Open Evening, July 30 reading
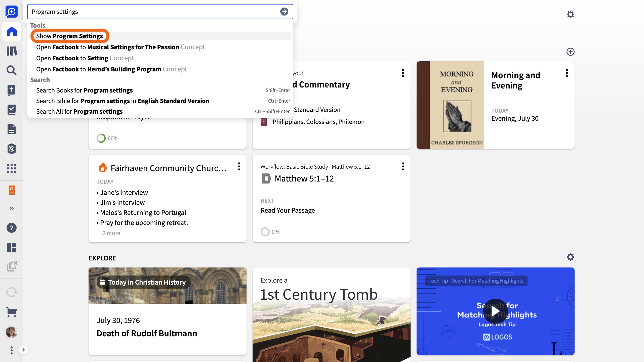Viewport: 644px width, 362px height. [515, 118]
